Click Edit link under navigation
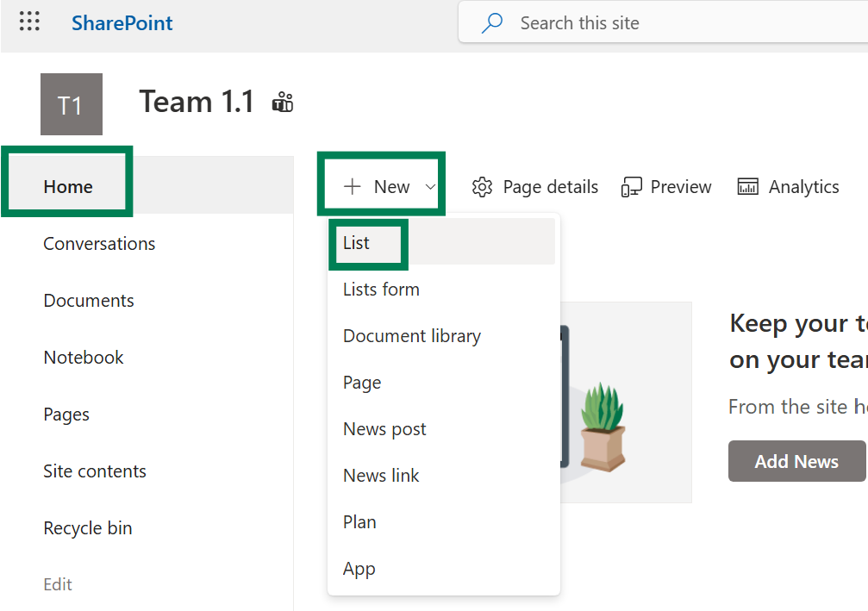The height and width of the screenshot is (611, 868). (58, 584)
